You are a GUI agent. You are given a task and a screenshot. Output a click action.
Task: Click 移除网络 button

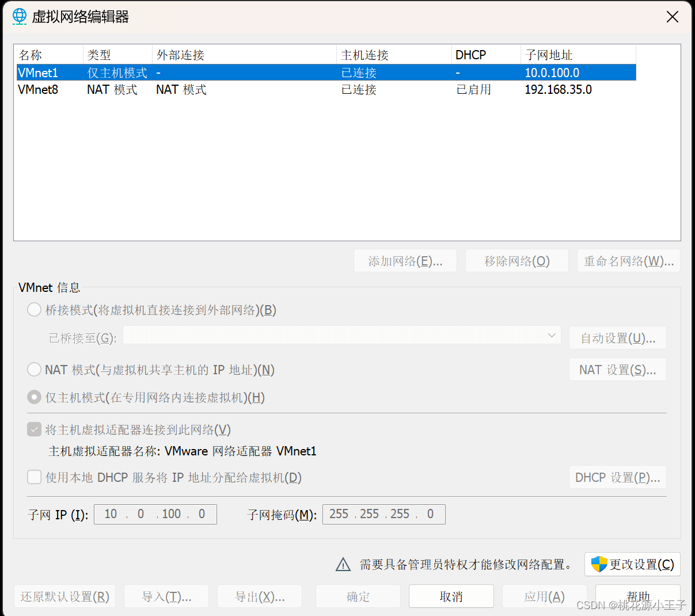pos(516,260)
